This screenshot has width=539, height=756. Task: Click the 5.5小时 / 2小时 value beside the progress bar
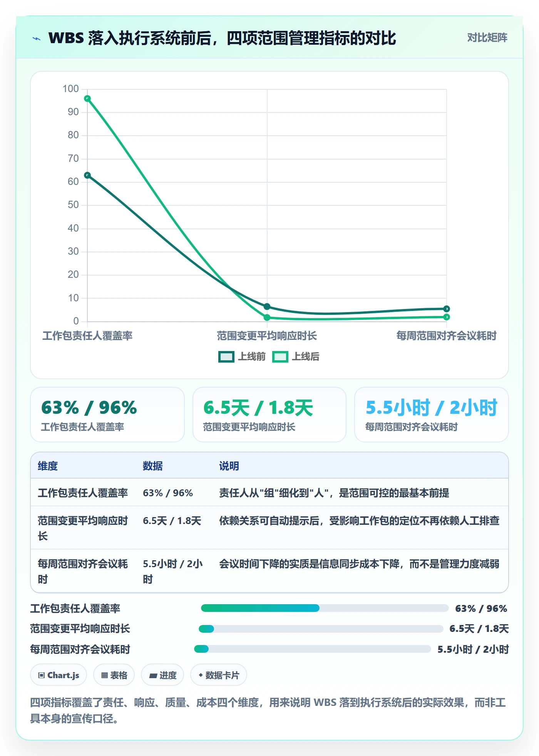pos(473,650)
